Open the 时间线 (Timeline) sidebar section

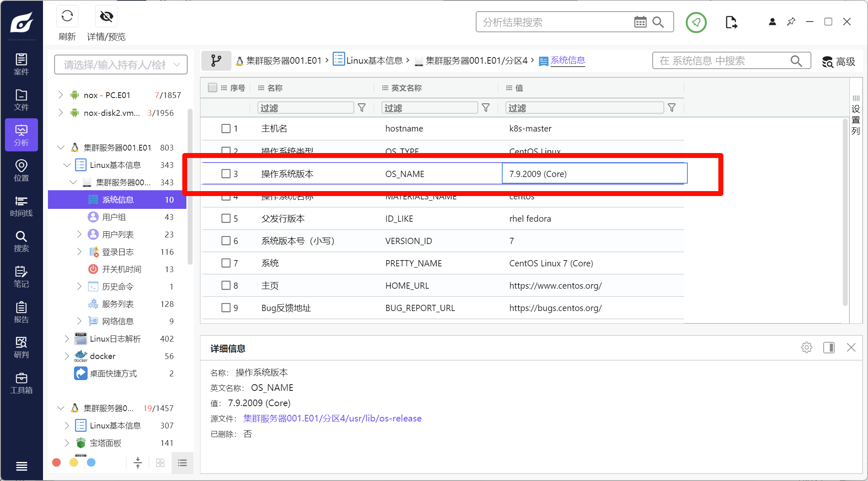click(21, 206)
